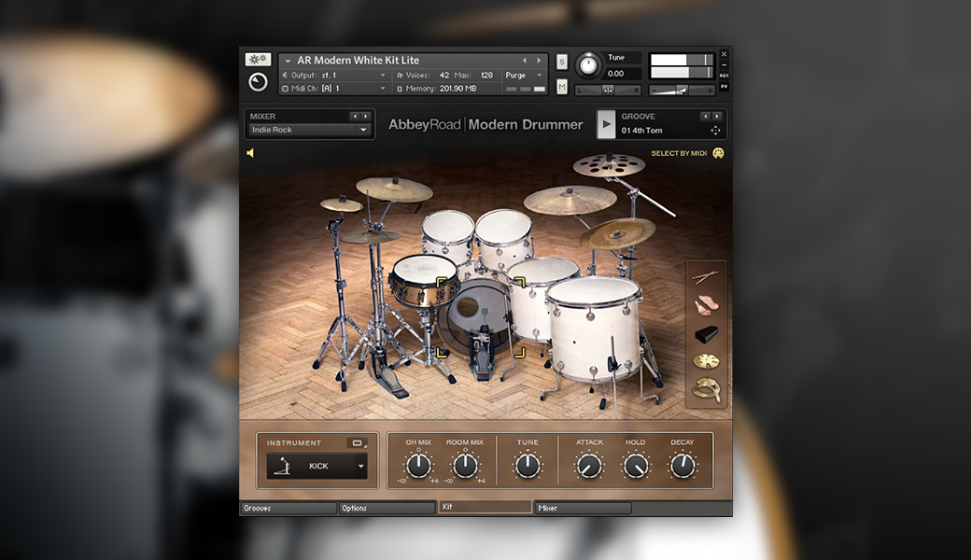Image resolution: width=971 pixels, height=560 pixels.
Task: Toggle the yellow speaker audition icon
Action: tap(250, 153)
